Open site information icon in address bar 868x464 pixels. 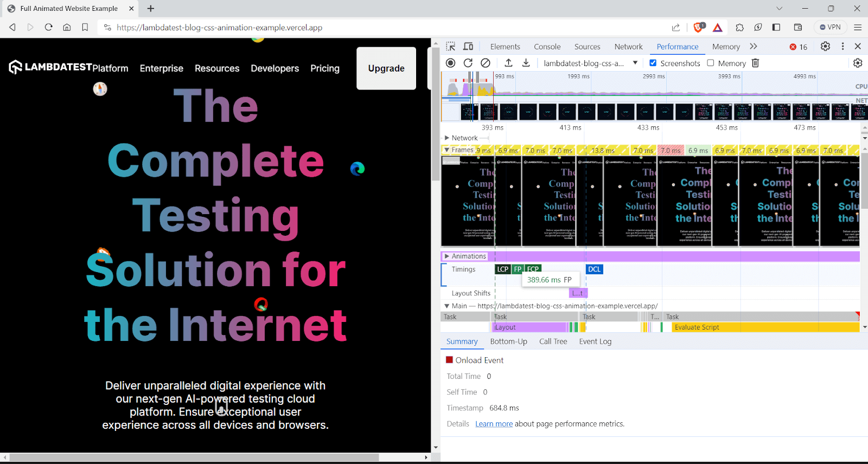pos(107,27)
